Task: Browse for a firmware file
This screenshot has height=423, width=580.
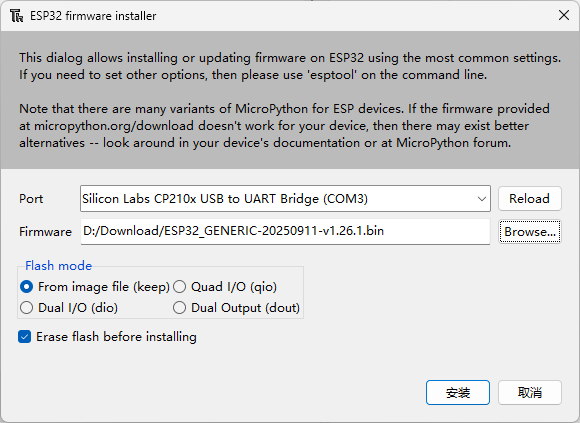Action: pos(530,231)
